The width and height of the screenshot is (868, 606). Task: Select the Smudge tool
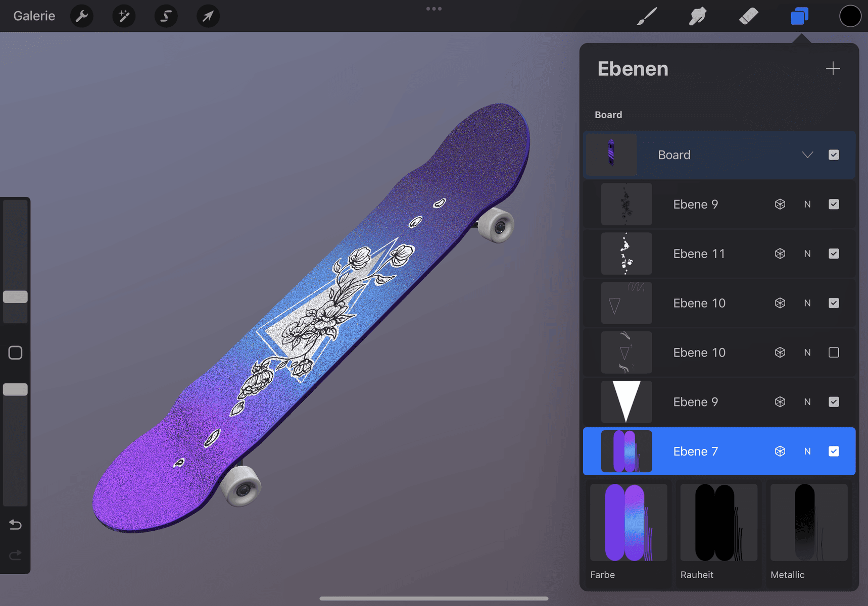coord(698,16)
